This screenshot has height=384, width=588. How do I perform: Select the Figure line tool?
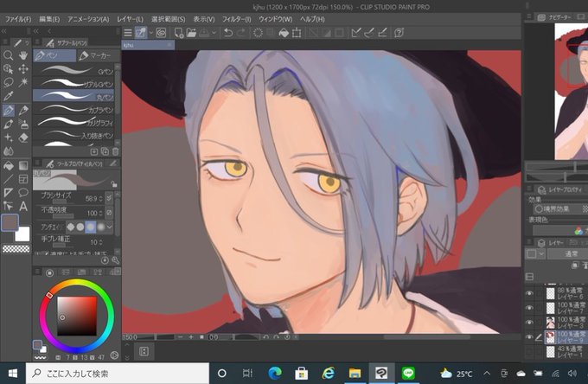[x=9, y=179]
